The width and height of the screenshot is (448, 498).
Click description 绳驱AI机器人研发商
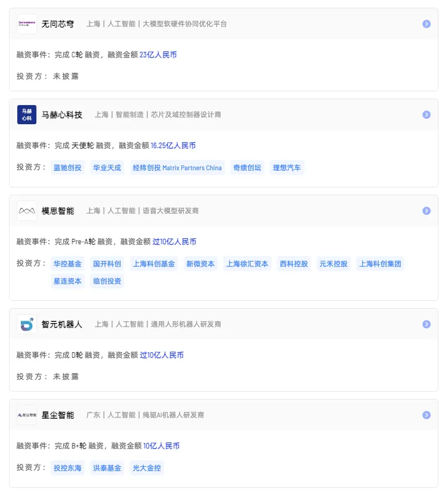click(173, 415)
